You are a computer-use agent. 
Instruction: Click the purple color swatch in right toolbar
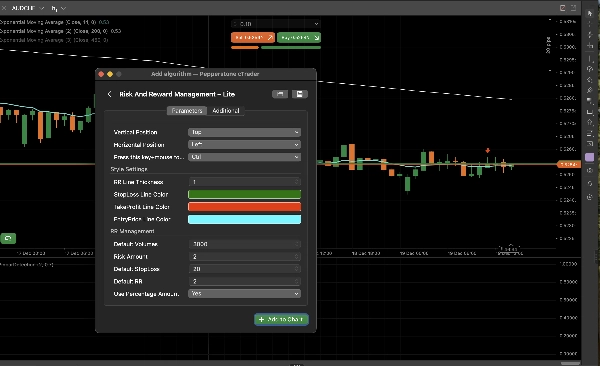pyautogui.click(x=590, y=157)
